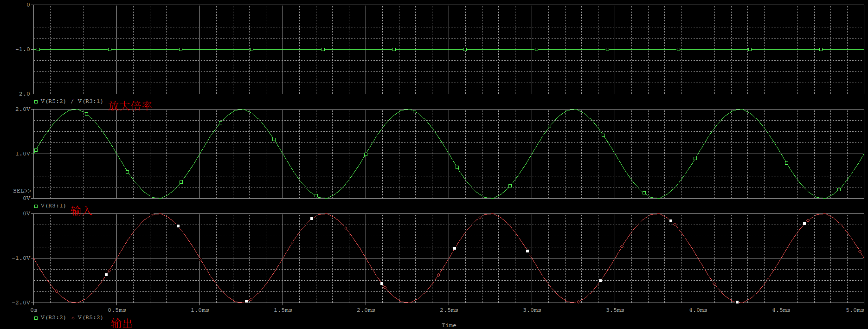
Task: Click the 4.0ms time axis label
Action: coord(698,310)
